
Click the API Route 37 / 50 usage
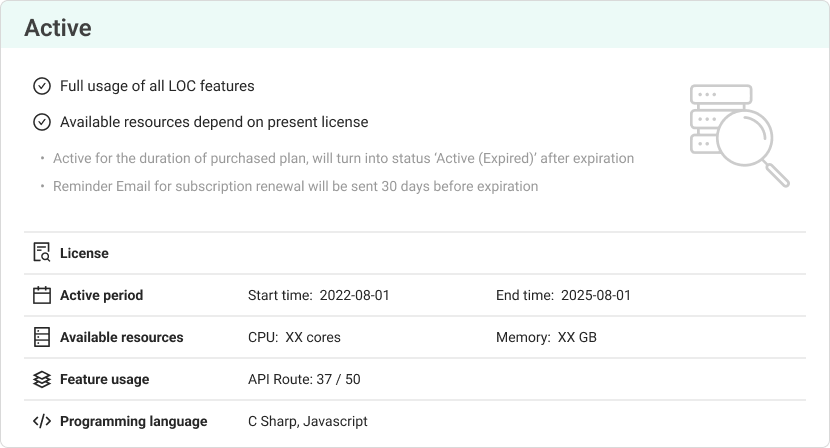click(x=304, y=379)
